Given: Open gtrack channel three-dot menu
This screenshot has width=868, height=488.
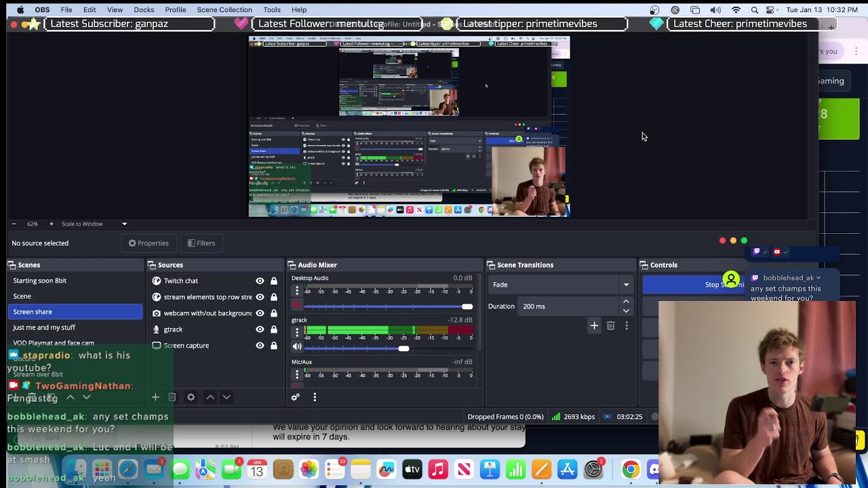Looking at the screenshot, I should click(x=297, y=332).
